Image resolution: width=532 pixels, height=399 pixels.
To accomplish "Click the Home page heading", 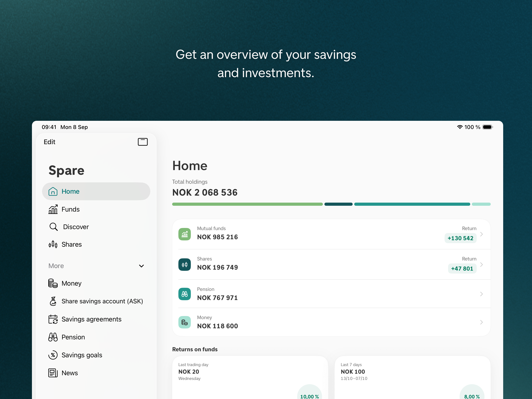I will pyautogui.click(x=190, y=166).
